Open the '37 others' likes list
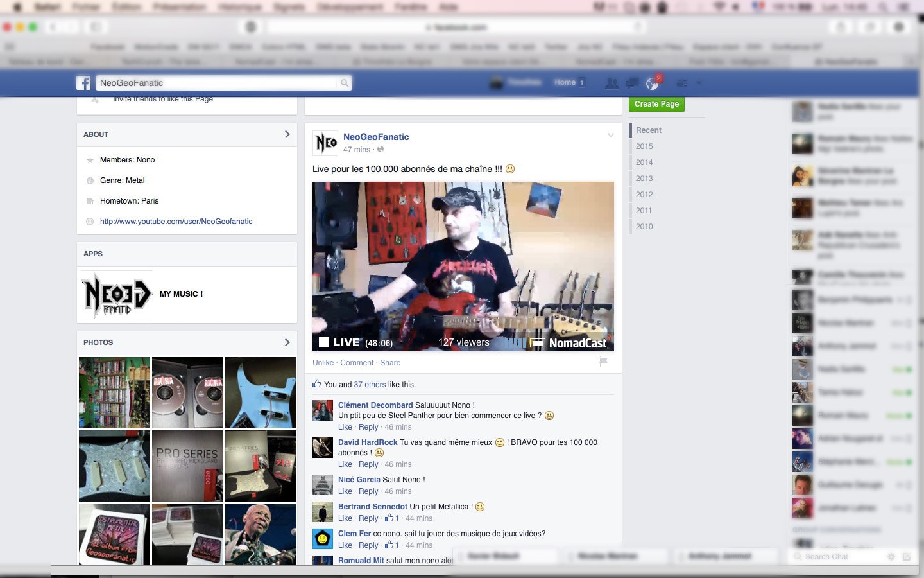This screenshot has height=578, width=924. pos(370,385)
